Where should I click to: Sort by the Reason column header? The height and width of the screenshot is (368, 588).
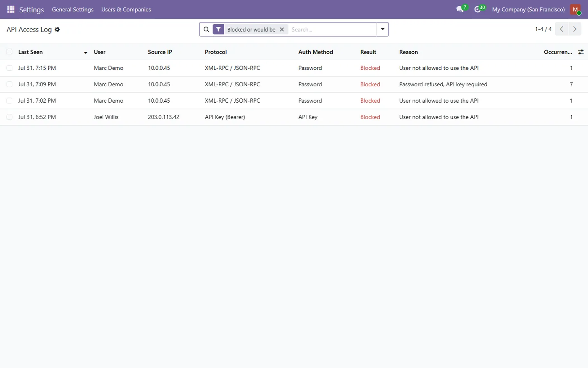(409, 52)
